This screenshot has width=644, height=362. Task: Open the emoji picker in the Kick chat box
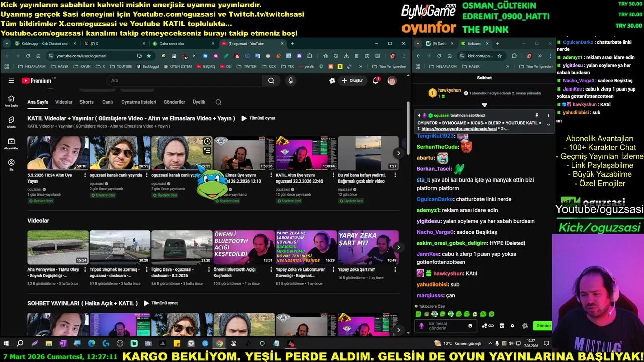470,326
